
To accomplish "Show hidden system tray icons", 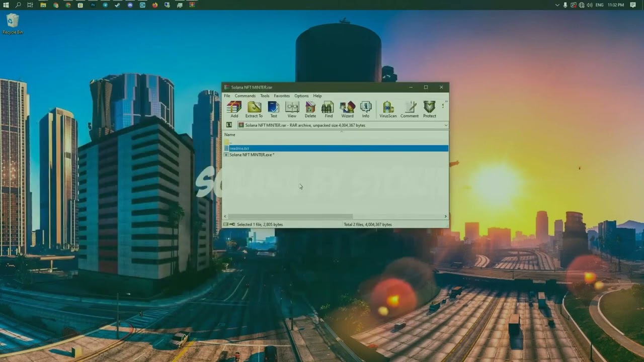I will (557, 5).
